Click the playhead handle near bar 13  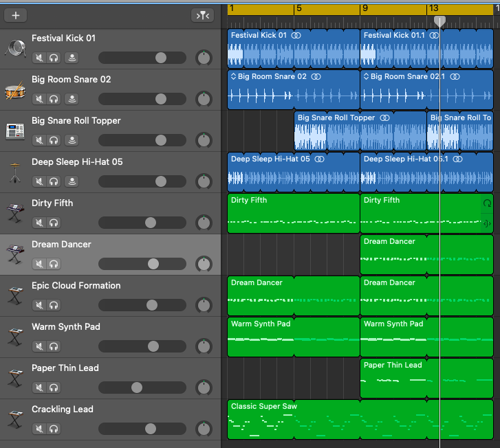coord(439,21)
